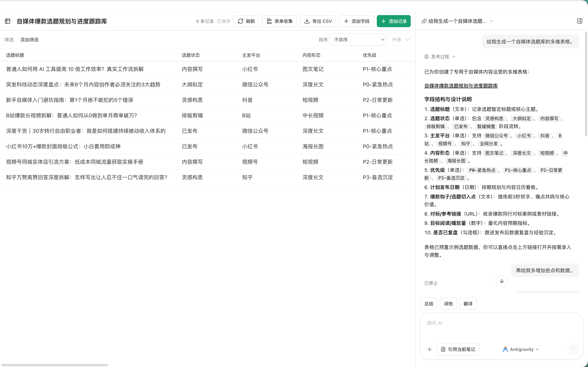This screenshot has height=367, width=588.
Task: Select the row 知乎万赞高赞回答深度拆解
Action: coord(207,177)
